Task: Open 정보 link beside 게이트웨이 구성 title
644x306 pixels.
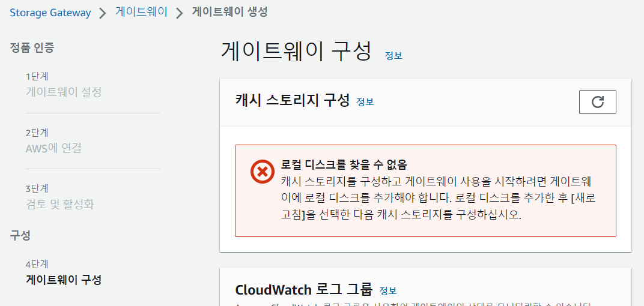Action: 393,56
